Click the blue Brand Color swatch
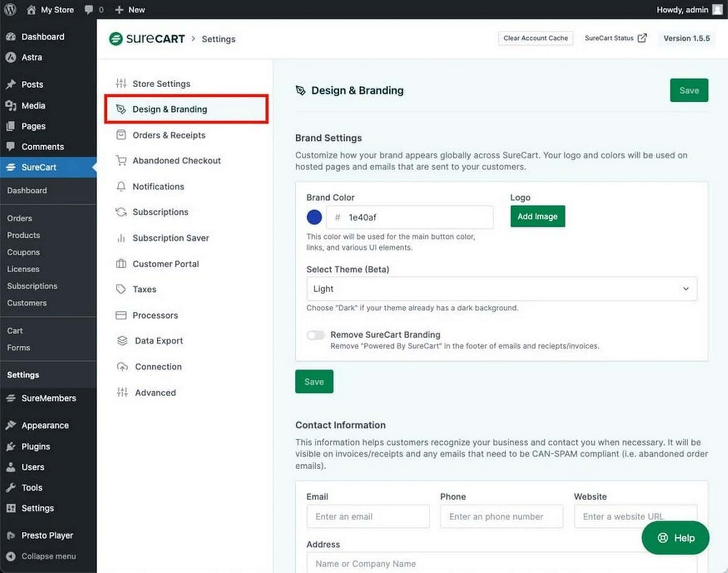 pos(314,217)
